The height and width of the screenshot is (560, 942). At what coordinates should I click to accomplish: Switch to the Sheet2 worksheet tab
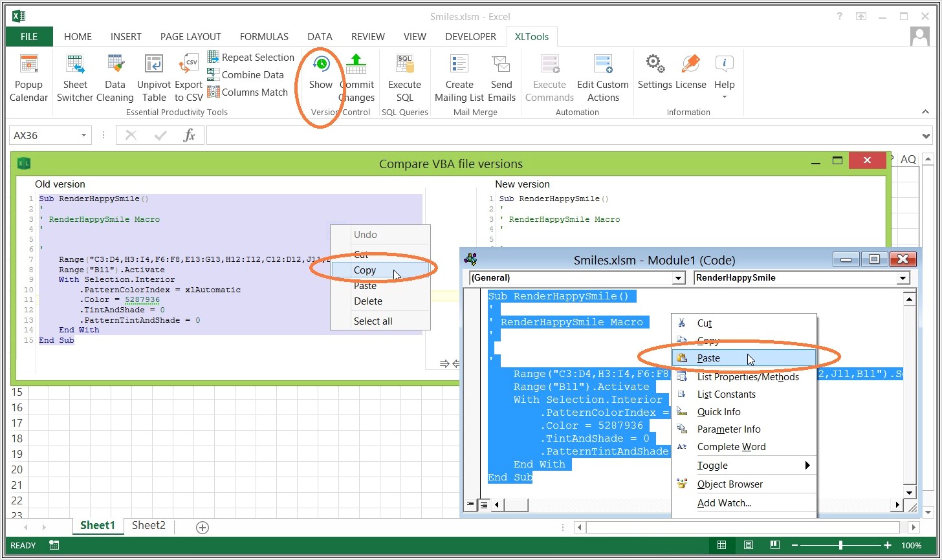149,526
